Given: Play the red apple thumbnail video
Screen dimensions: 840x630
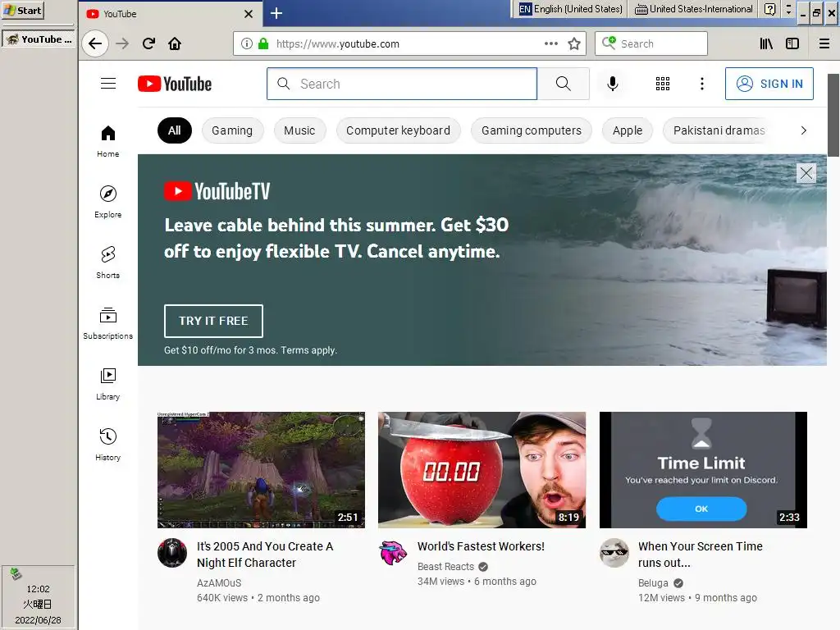Looking at the screenshot, I should (x=482, y=470).
